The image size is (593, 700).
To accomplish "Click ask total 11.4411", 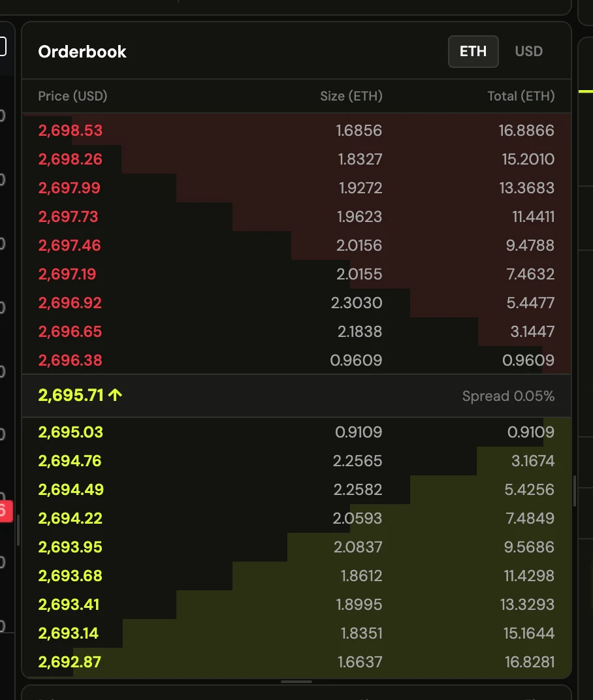I will [533, 217].
